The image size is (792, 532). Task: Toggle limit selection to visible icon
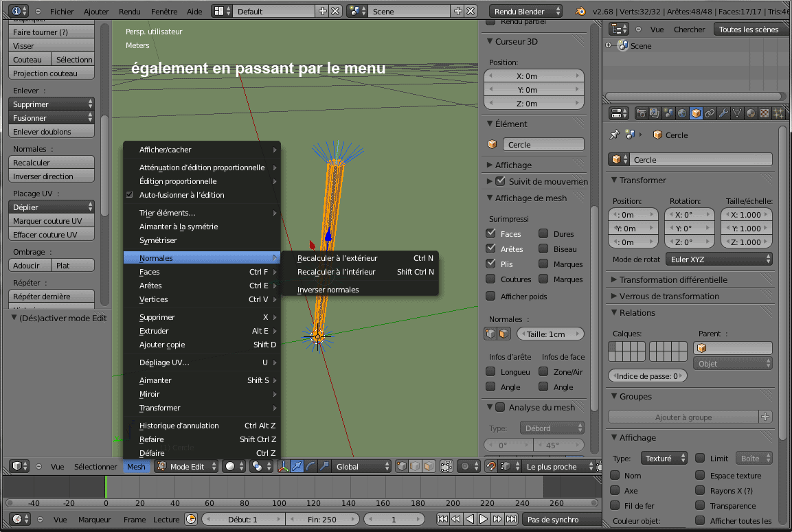tap(446, 466)
